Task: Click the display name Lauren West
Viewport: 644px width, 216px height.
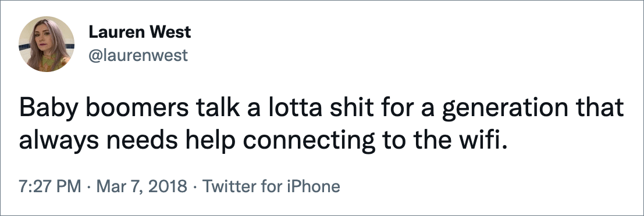Action: tap(140, 33)
